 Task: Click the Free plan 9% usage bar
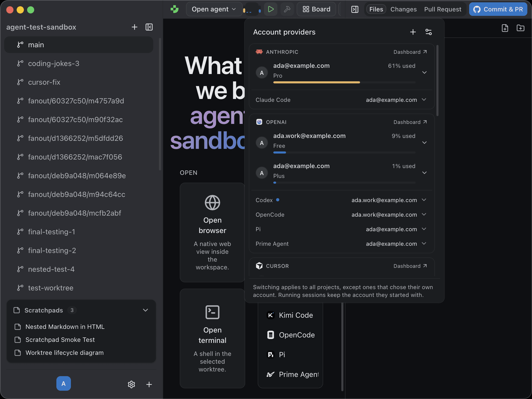point(344,152)
